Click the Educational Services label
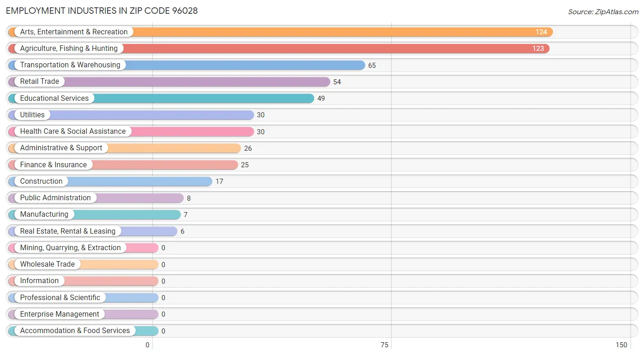 pyautogui.click(x=55, y=99)
